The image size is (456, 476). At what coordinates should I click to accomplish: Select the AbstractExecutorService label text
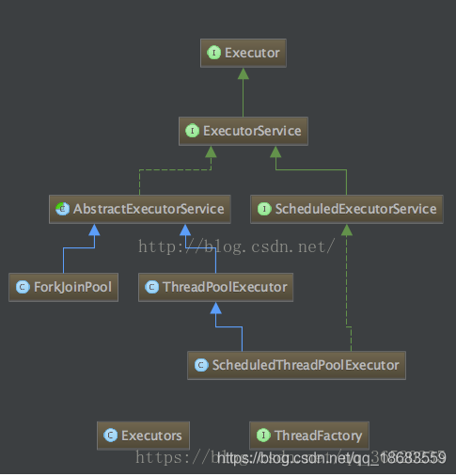pos(149,209)
